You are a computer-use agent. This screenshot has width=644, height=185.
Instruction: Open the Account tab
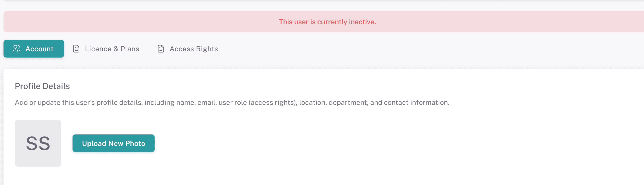pos(34,49)
